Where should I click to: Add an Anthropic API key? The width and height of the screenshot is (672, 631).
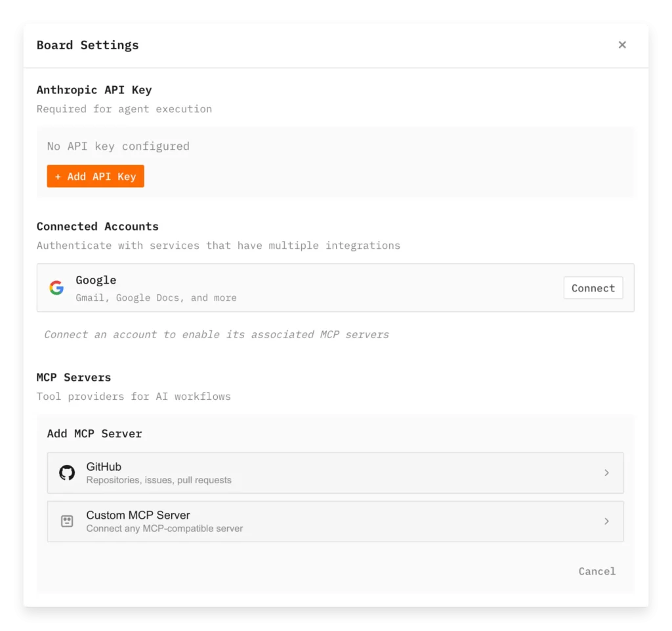(95, 176)
